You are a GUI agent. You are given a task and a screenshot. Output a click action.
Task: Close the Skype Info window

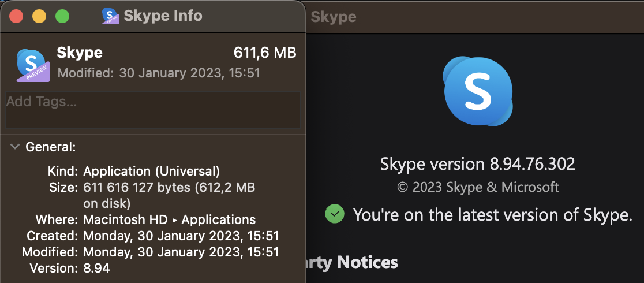[16, 16]
